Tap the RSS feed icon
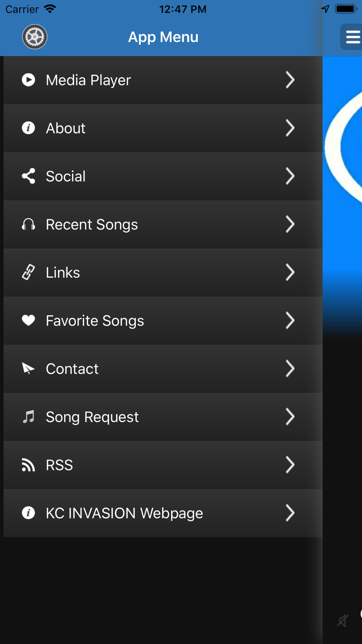The height and width of the screenshot is (644, 362). click(28, 465)
